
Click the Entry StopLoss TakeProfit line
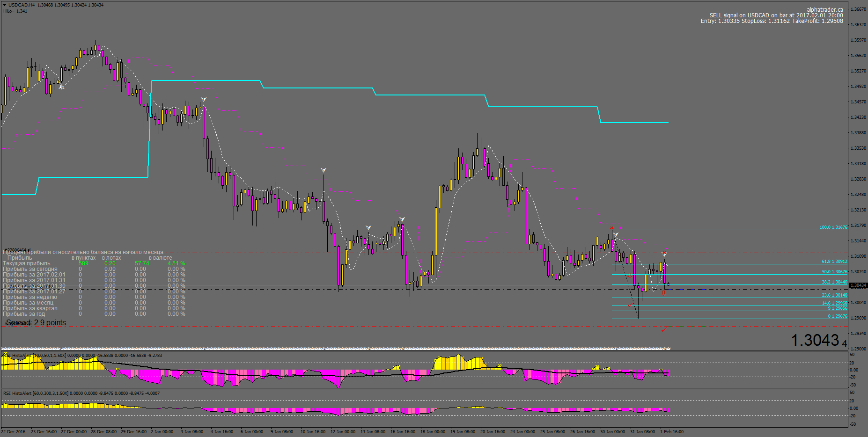point(772,21)
